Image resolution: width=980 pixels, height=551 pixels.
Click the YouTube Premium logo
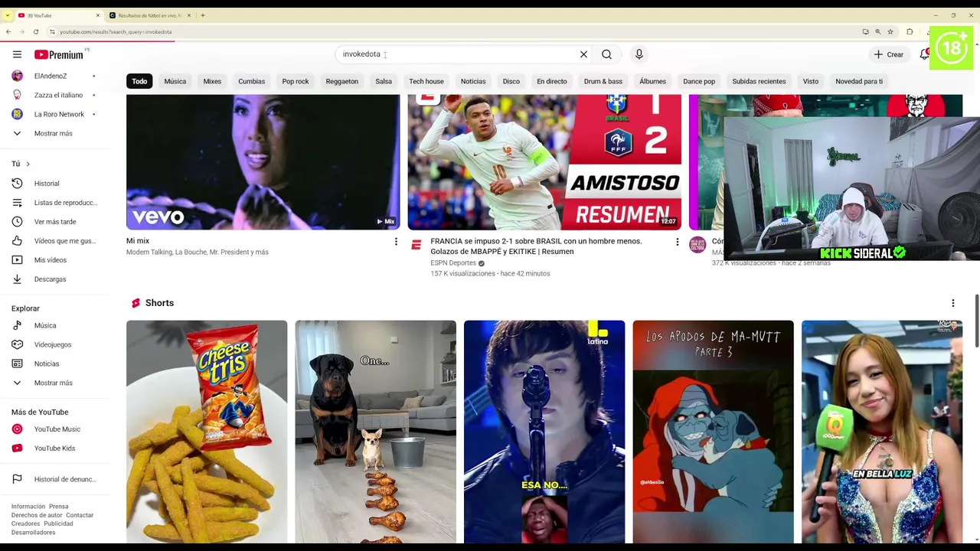pos(59,54)
